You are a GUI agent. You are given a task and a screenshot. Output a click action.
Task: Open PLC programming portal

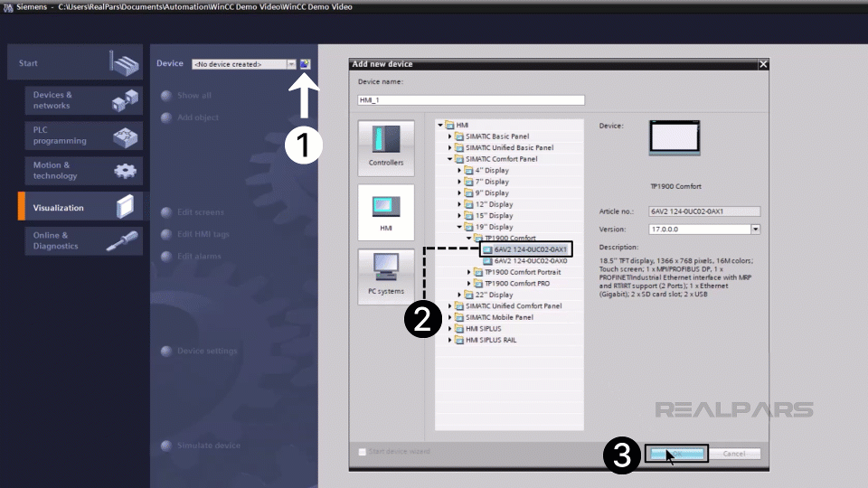[x=83, y=136]
